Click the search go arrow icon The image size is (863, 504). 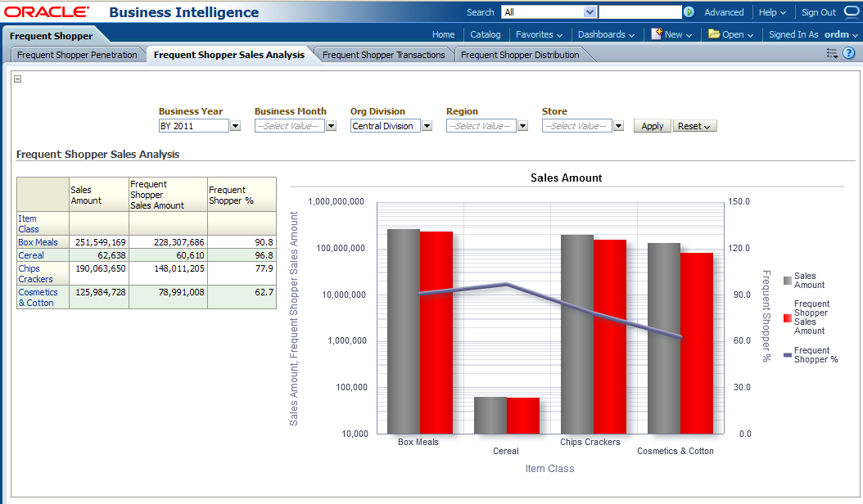point(689,12)
